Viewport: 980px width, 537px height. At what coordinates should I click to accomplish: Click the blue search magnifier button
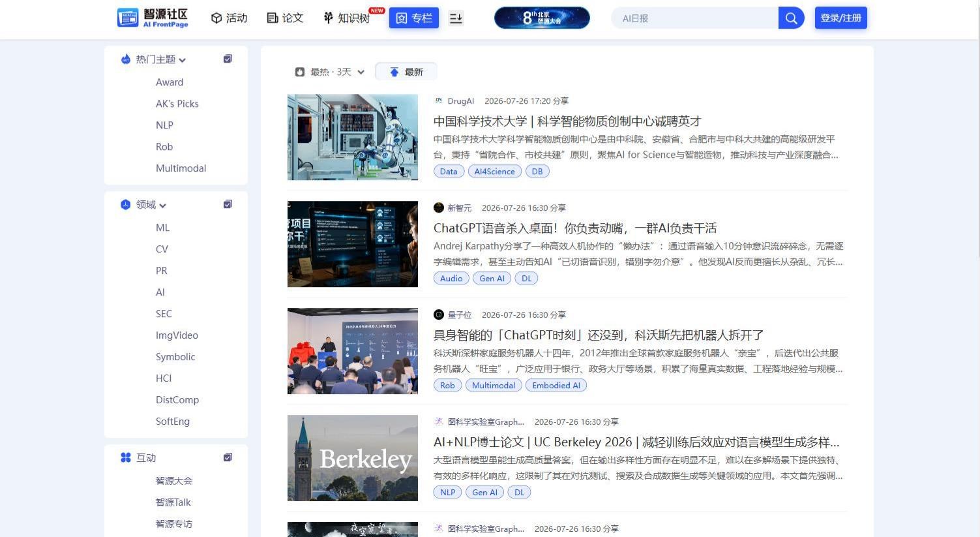(x=791, y=18)
